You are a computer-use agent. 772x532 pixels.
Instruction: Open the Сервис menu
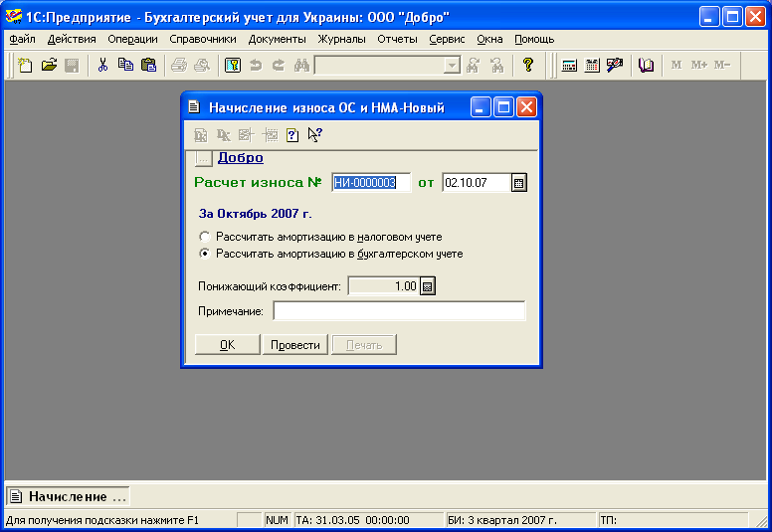tap(447, 39)
